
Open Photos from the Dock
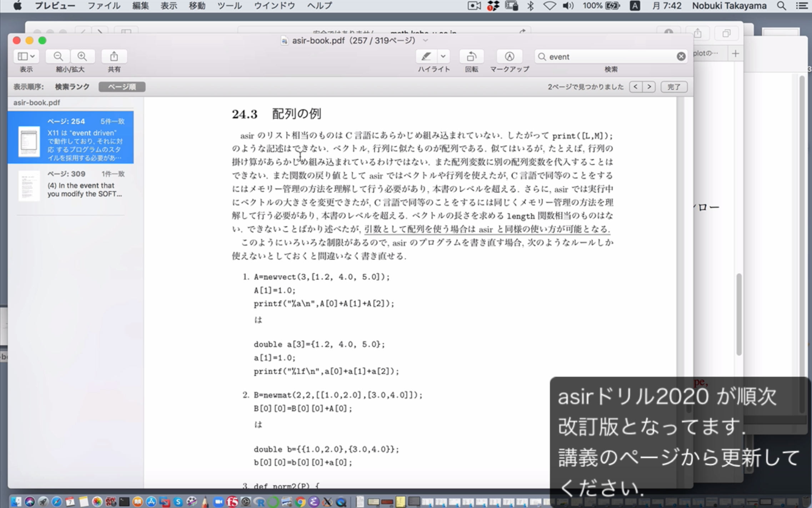click(x=97, y=501)
